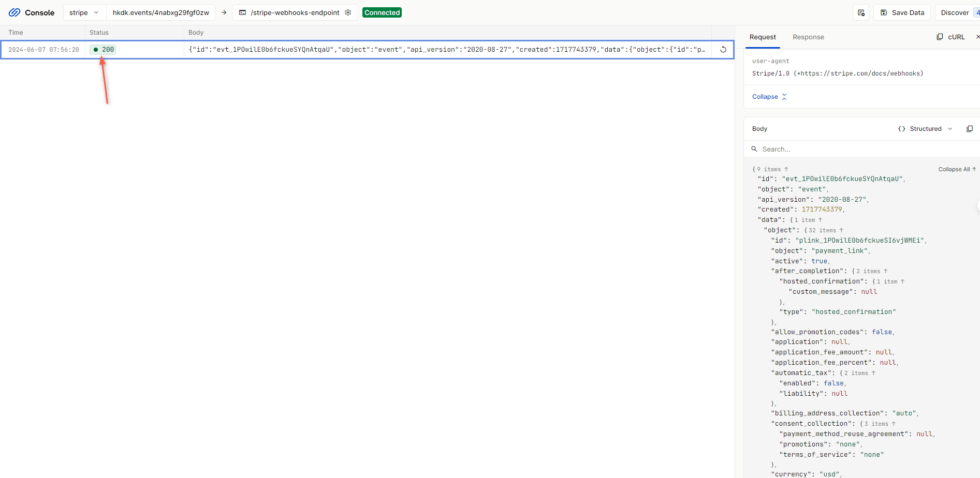Collapse the request headers section
Image resolution: width=980 pixels, height=478 pixels.
tap(769, 97)
